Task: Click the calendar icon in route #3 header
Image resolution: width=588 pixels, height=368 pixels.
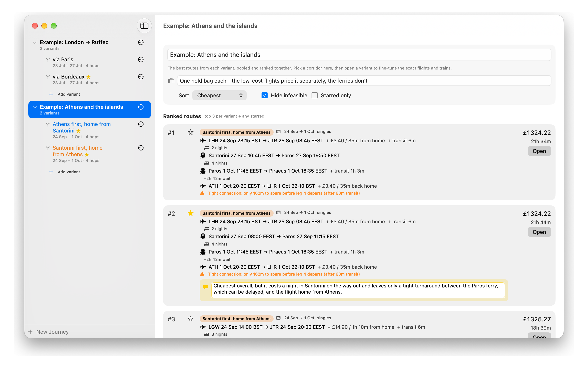Action: pyautogui.click(x=278, y=318)
